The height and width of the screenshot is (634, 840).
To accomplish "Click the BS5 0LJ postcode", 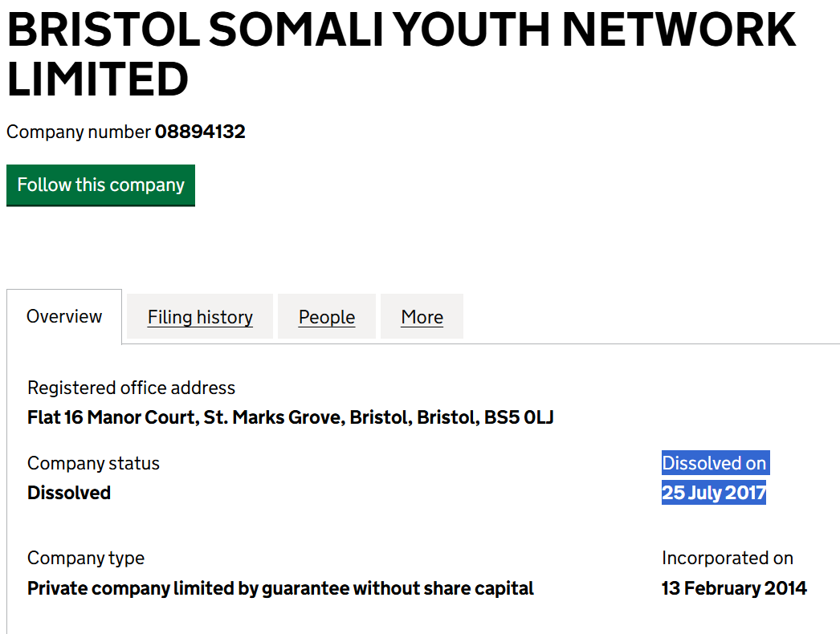I will (x=519, y=417).
